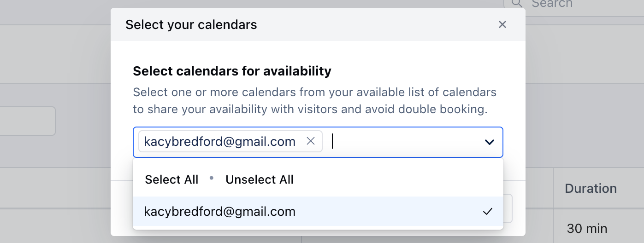Collapse the calendar dropdown with the chevron
Image resolution: width=644 pixels, height=243 pixels.
490,142
